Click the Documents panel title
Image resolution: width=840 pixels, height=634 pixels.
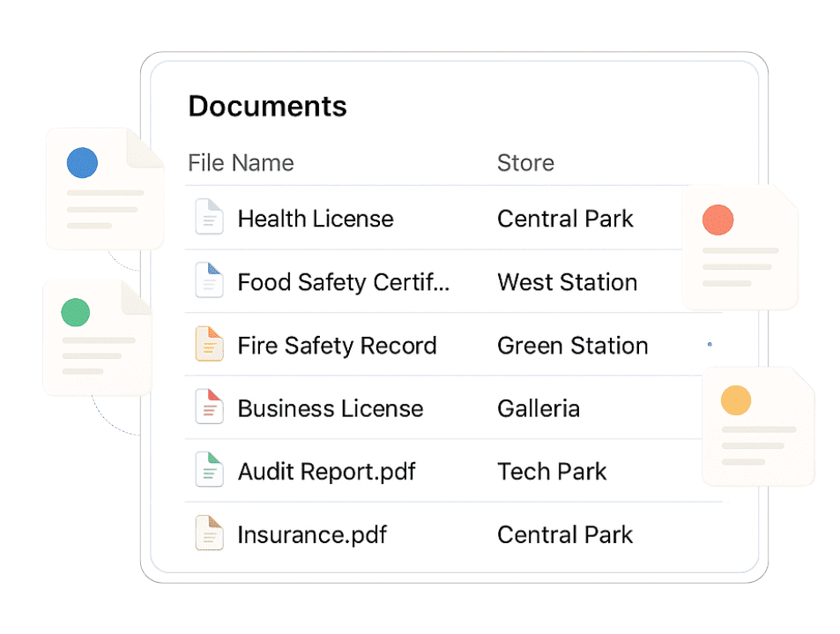click(267, 106)
